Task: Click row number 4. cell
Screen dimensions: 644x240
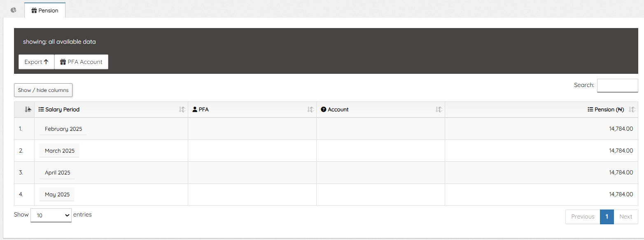Action: coord(24,194)
